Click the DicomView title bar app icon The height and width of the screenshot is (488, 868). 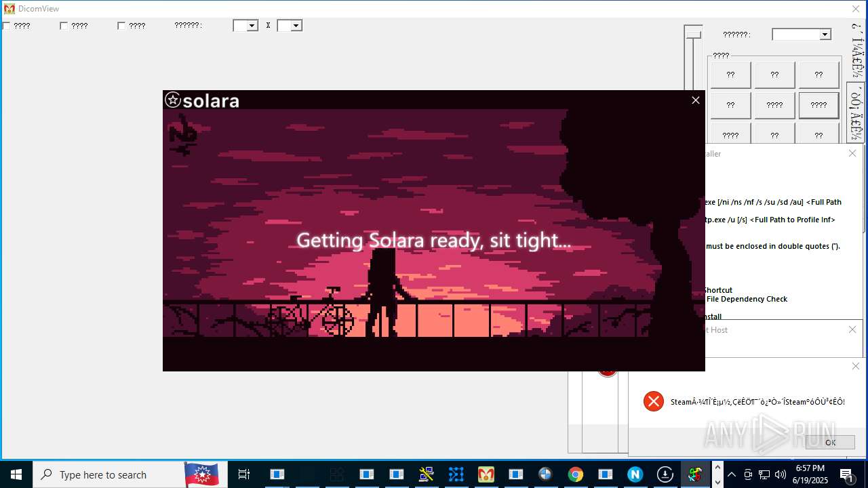(9, 9)
